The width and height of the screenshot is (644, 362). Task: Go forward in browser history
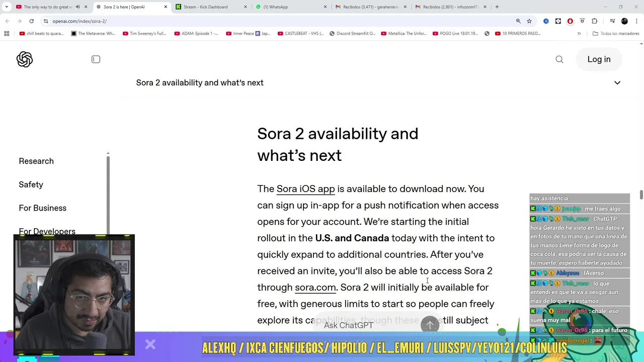click(x=19, y=21)
